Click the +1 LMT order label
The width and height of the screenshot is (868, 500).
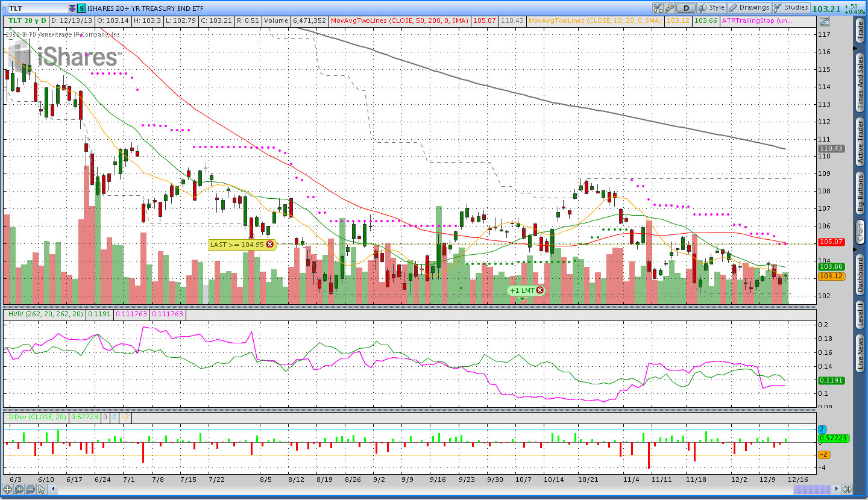(521, 290)
